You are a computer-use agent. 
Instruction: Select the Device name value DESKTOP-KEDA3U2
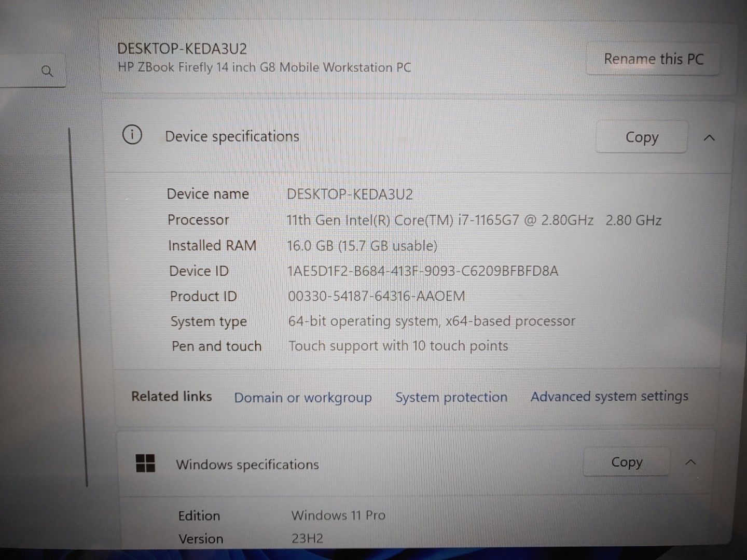[350, 194]
